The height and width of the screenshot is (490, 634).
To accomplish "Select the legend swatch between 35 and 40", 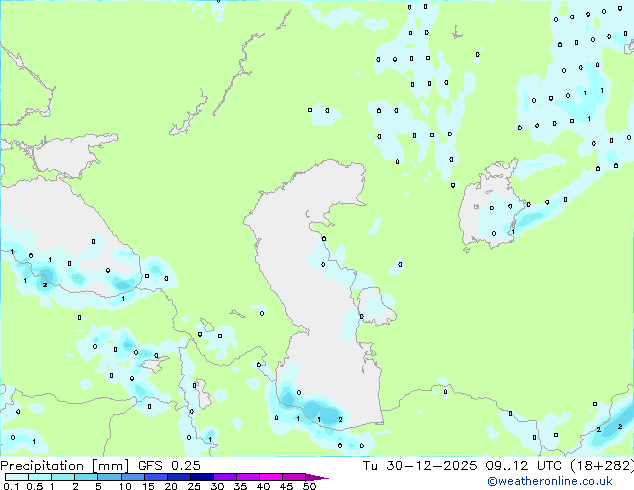I will [x=247, y=477].
